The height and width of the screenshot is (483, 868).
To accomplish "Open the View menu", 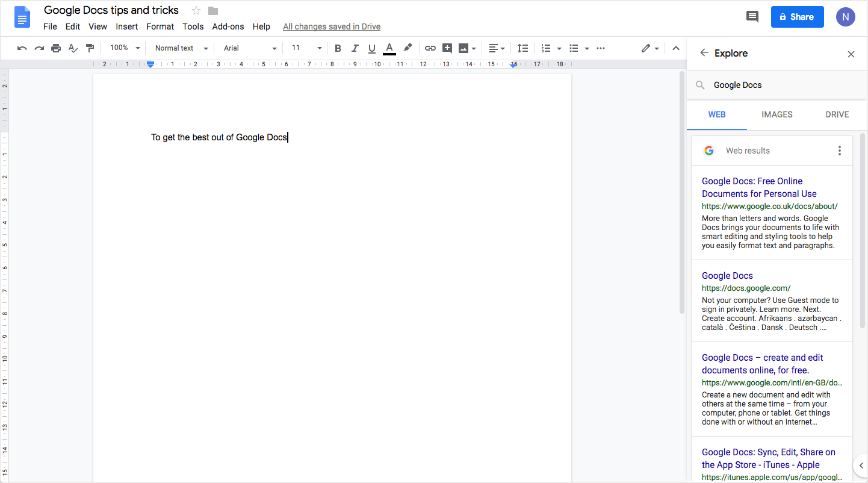I will pos(98,26).
